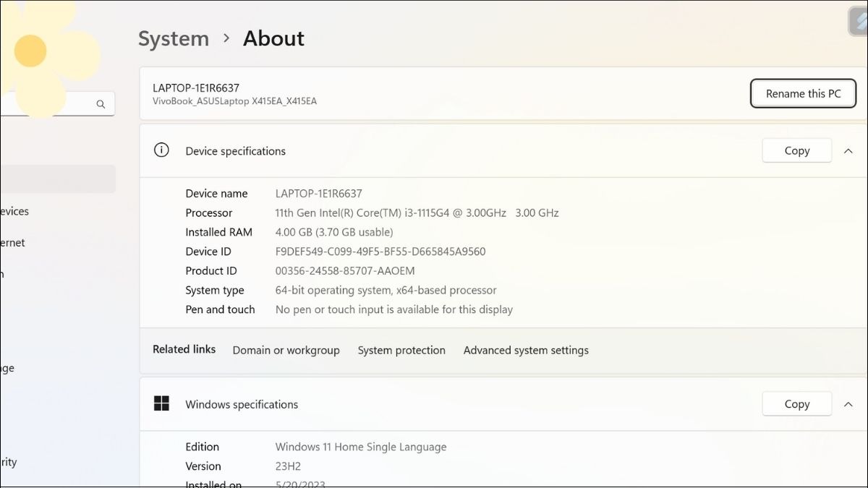This screenshot has height=488, width=868.
Task: Go back to System in breadcrumb
Action: pos(174,38)
